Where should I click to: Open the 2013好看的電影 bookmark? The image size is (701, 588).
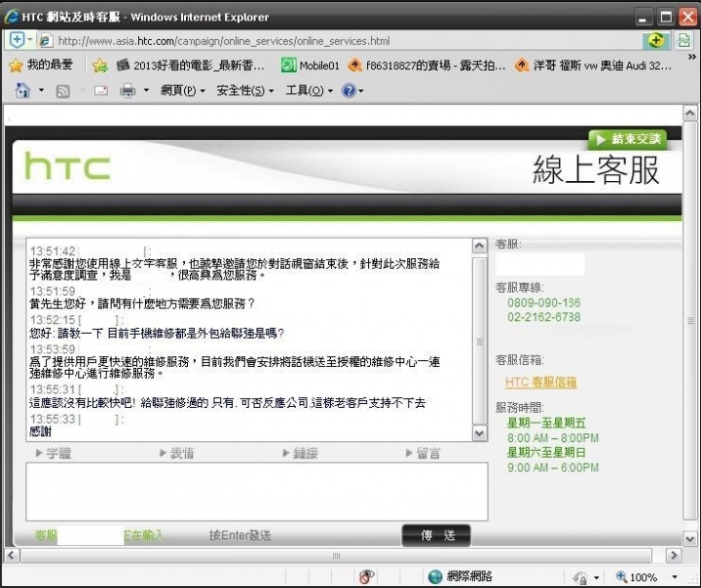191,66
